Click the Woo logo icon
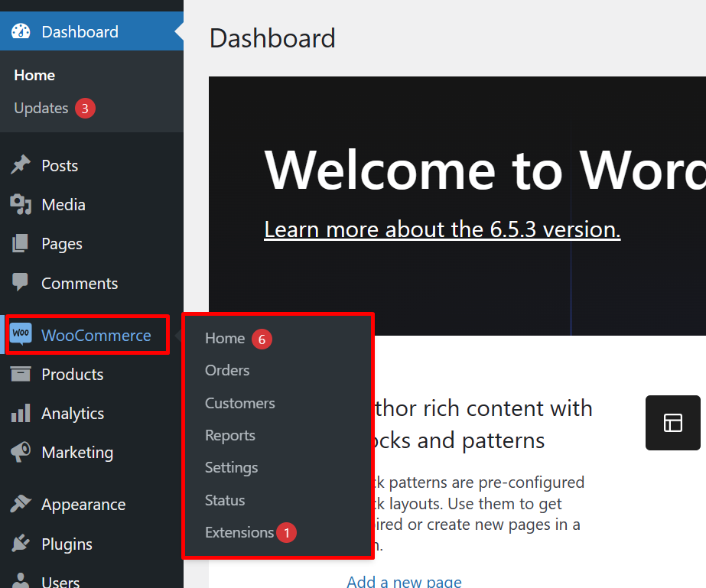This screenshot has width=706, height=588. (x=21, y=333)
